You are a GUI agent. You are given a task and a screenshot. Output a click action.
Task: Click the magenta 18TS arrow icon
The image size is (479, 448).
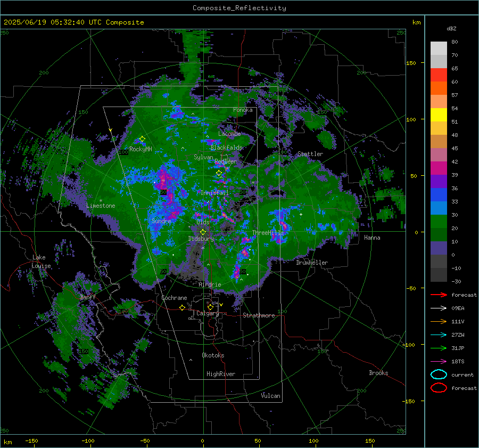(439, 362)
